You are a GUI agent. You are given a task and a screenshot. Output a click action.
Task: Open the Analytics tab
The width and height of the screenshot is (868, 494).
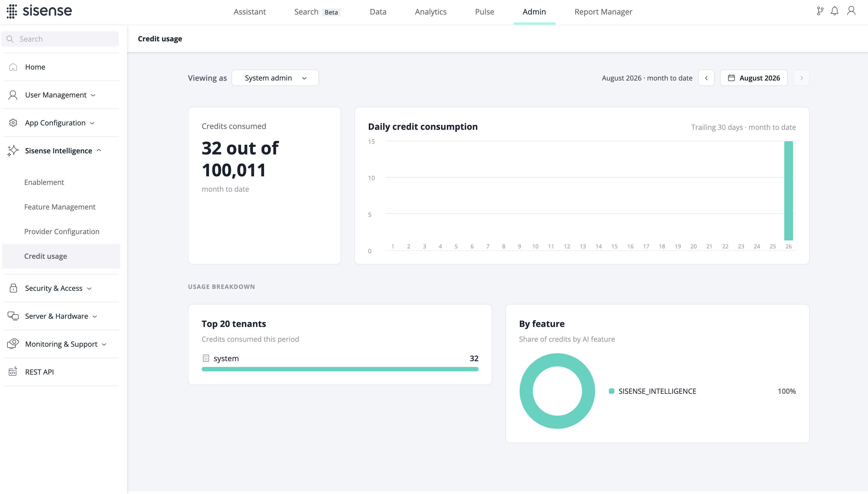(x=431, y=12)
